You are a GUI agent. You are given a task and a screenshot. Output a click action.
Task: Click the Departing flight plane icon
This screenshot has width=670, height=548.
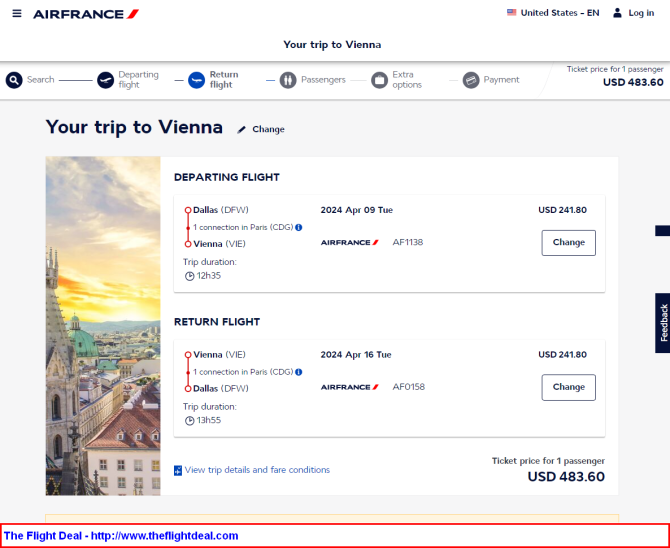point(105,80)
